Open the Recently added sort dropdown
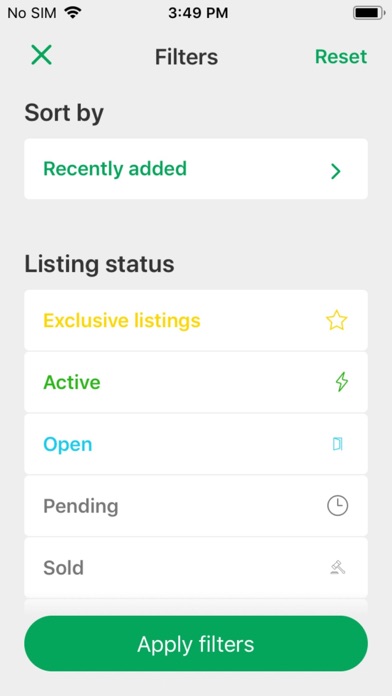The image size is (392, 696). [196, 169]
